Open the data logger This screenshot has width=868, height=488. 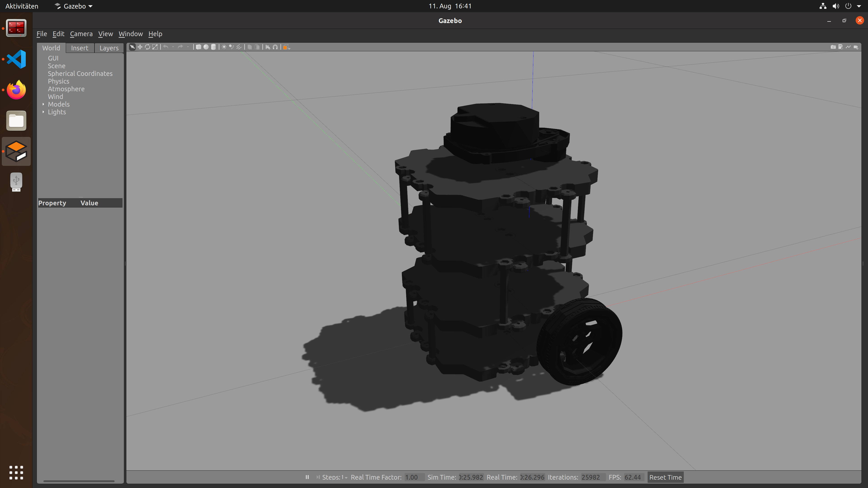click(840, 47)
